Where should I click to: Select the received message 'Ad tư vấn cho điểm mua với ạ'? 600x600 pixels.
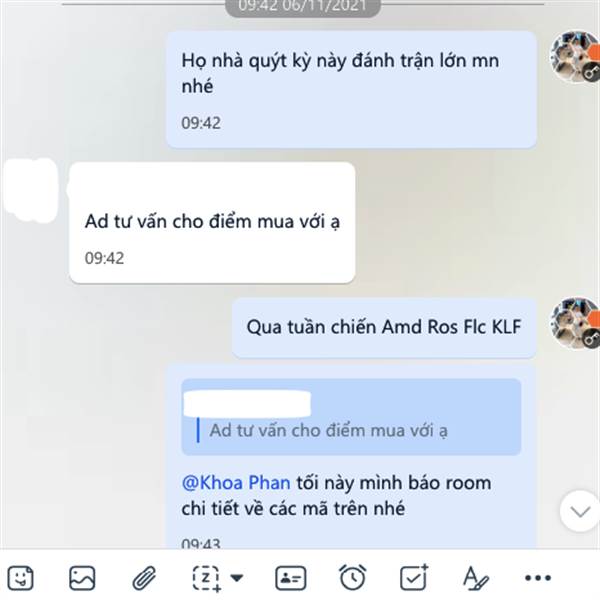point(212,223)
